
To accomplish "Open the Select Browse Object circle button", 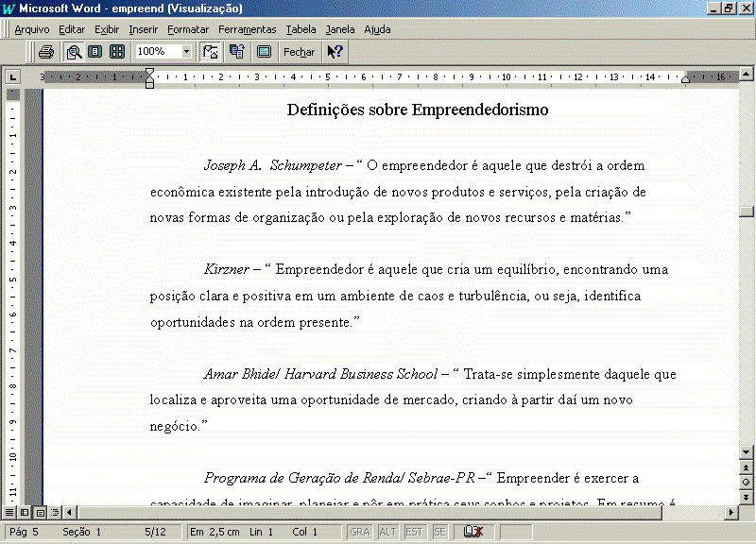I will (x=746, y=483).
